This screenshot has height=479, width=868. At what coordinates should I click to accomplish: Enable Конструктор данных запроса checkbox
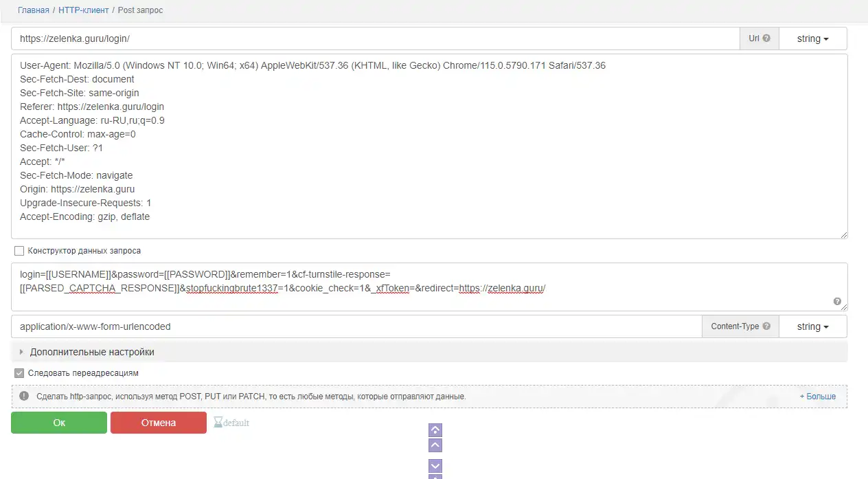pos(19,251)
